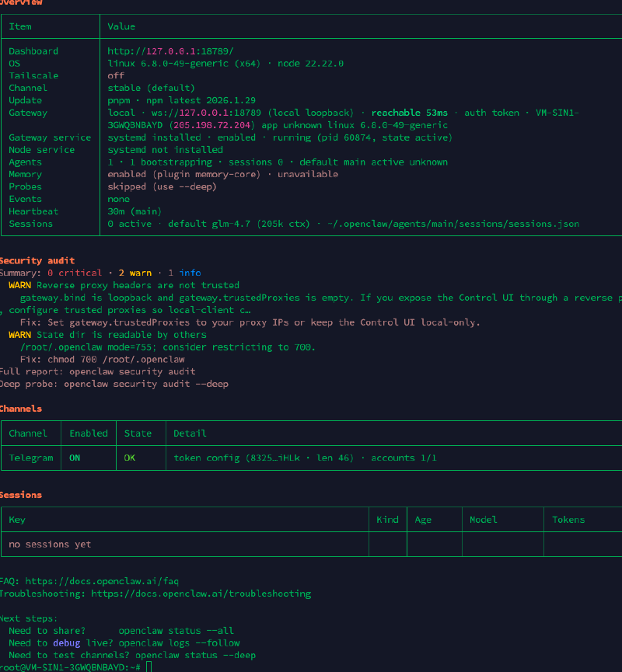Click the shell prompt cursor at bottom
Screen dimensions: 622x672
(149, 667)
